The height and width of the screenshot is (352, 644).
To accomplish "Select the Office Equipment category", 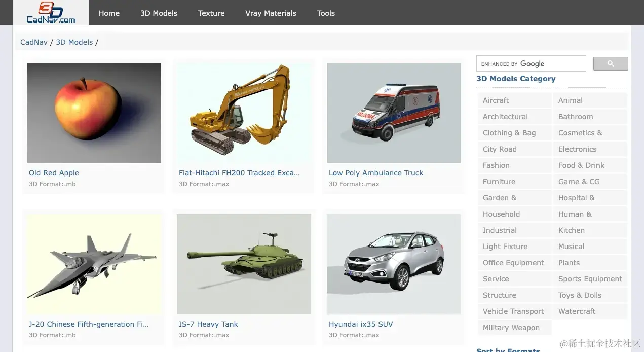I will [514, 263].
